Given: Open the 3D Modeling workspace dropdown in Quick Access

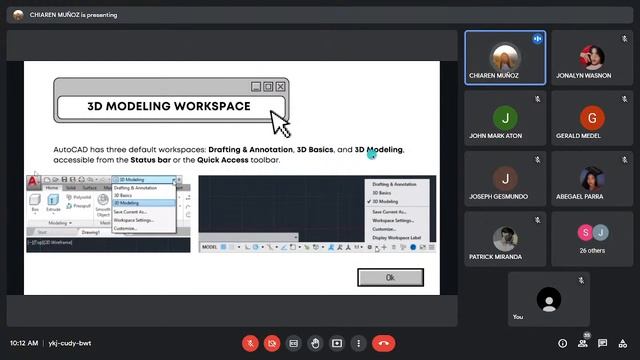Looking at the screenshot, I should tap(144, 180).
